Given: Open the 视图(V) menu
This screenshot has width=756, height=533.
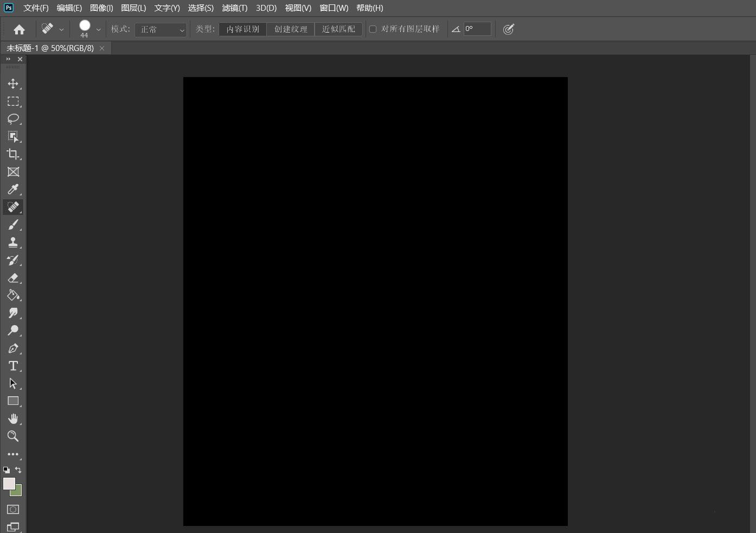Looking at the screenshot, I should pos(298,8).
